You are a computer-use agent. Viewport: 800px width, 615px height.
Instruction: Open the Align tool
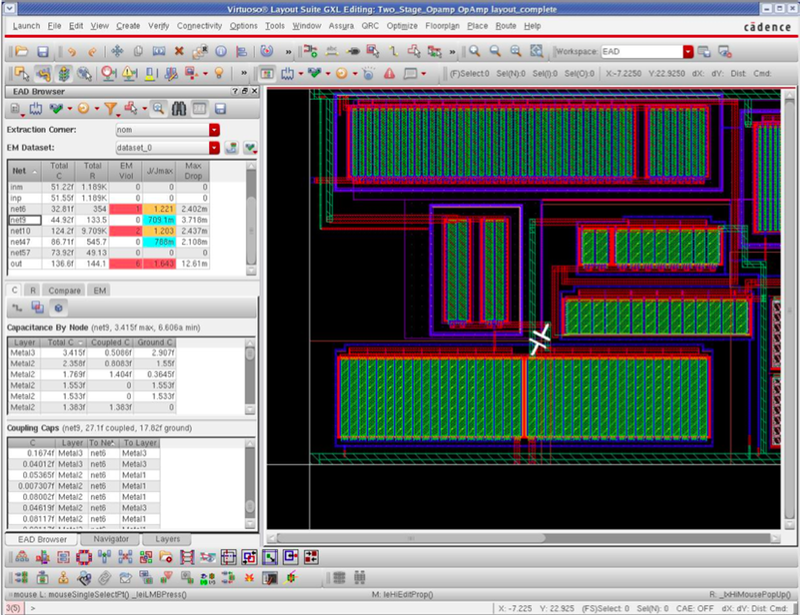pos(241,52)
